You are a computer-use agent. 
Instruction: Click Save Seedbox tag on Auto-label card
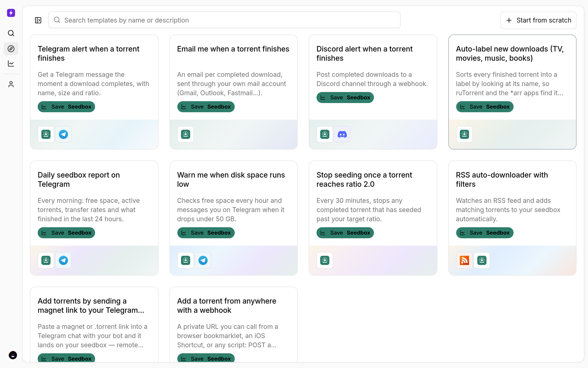click(x=484, y=106)
